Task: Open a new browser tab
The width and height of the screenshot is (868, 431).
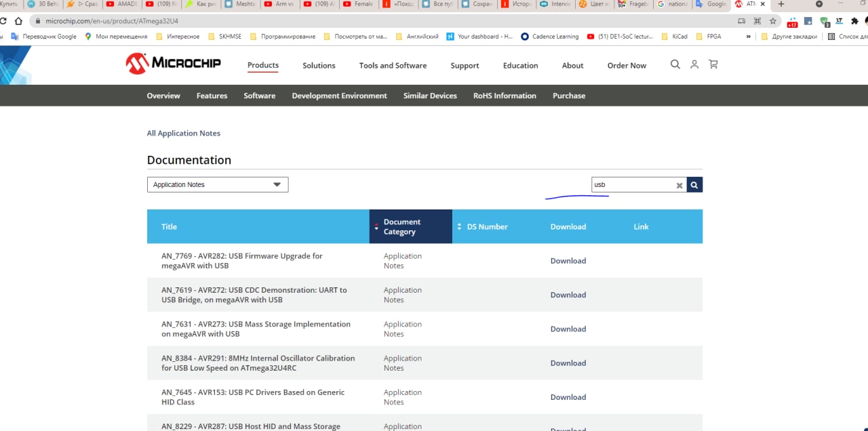Action: [x=781, y=4]
